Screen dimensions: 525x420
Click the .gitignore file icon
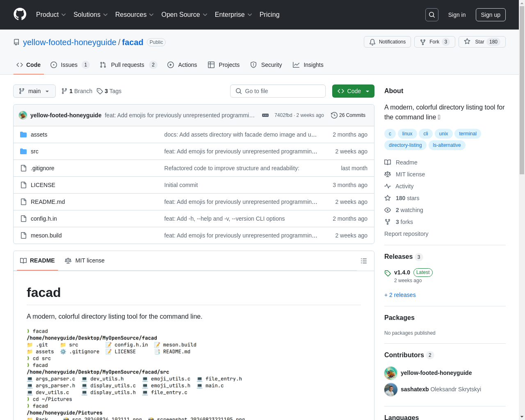(23, 168)
